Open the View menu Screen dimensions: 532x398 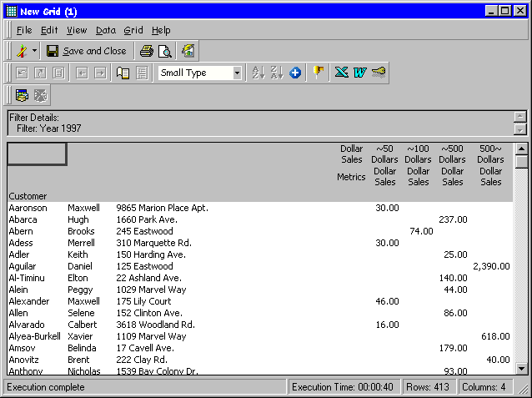pos(77,30)
